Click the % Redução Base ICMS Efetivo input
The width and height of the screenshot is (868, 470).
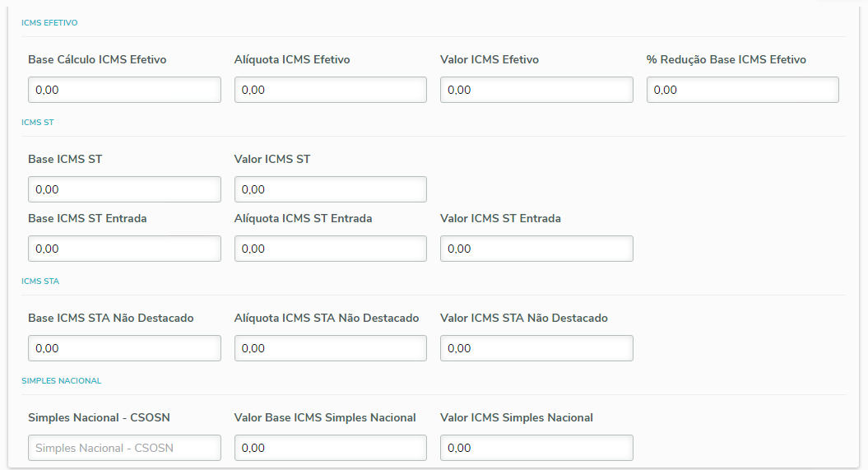point(742,90)
